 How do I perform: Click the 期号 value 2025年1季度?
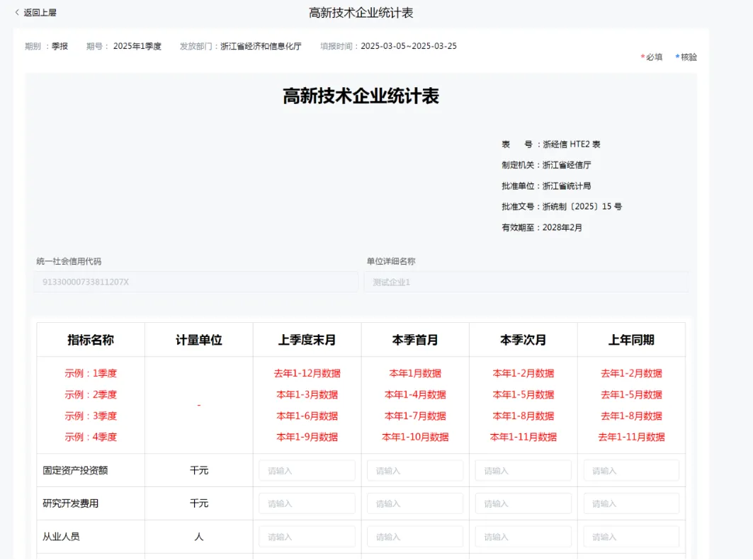[x=139, y=45]
